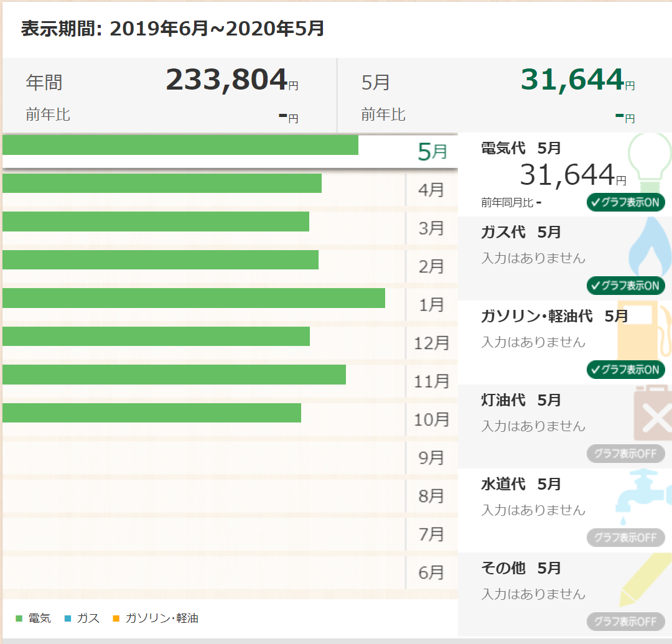672x644 pixels.
Task: Turn on graph display for 水道代
Action: [x=626, y=538]
